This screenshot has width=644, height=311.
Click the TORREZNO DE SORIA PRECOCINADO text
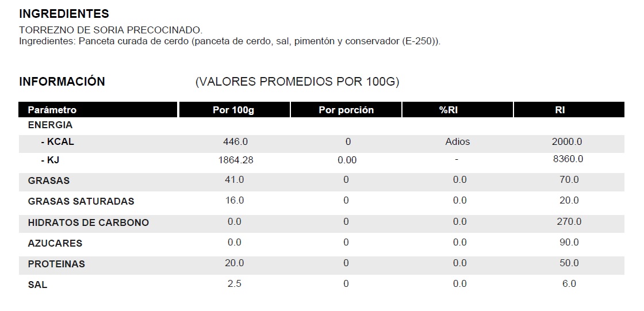click(111, 30)
